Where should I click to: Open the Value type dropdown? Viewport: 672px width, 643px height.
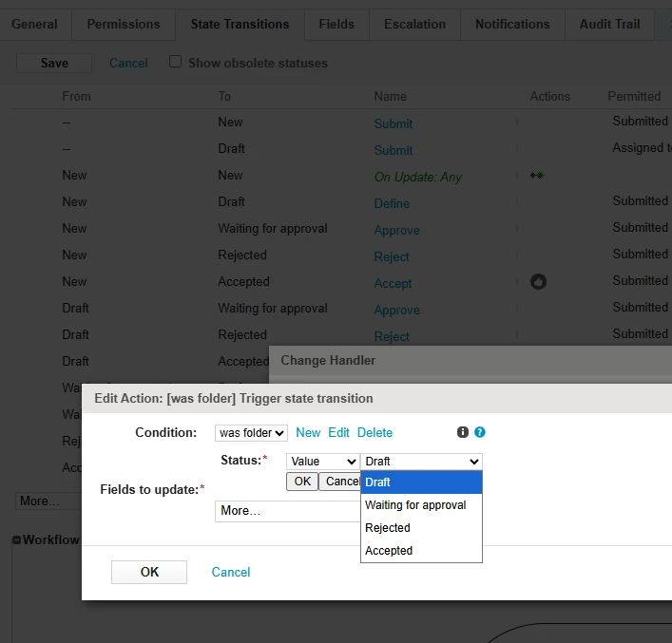tap(323, 462)
